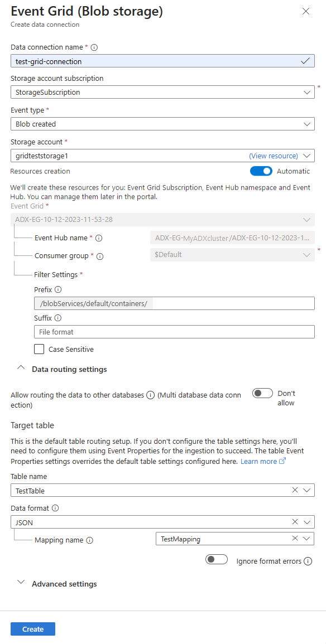The height and width of the screenshot is (644, 326).
Task: Click info icon next to Consumer group
Action: [x=99, y=256]
